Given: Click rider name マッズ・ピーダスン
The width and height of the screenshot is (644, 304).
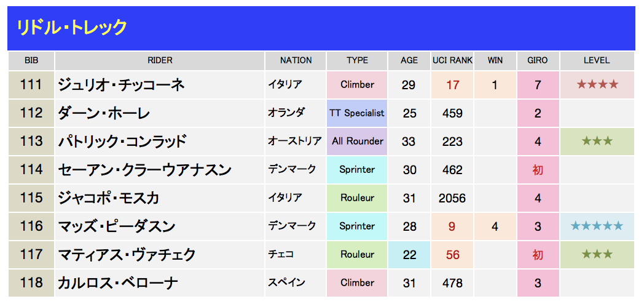Looking at the screenshot, I should 117,226.
